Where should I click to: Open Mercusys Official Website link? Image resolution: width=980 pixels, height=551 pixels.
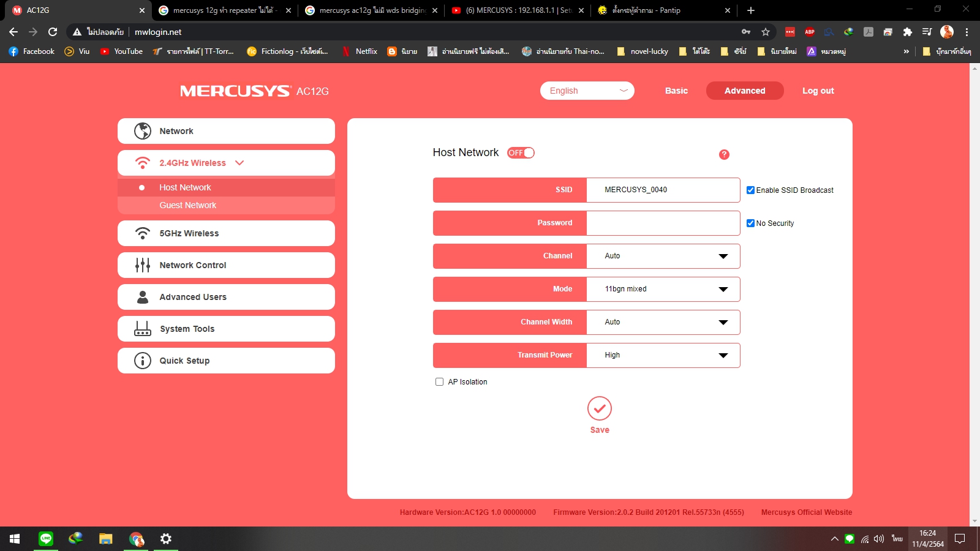pos(807,512)
